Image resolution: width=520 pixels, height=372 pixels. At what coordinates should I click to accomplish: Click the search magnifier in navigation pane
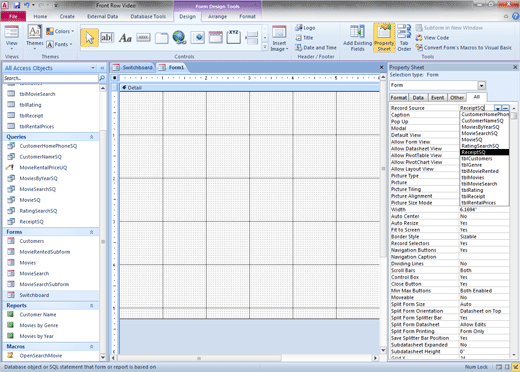[102, 78]
